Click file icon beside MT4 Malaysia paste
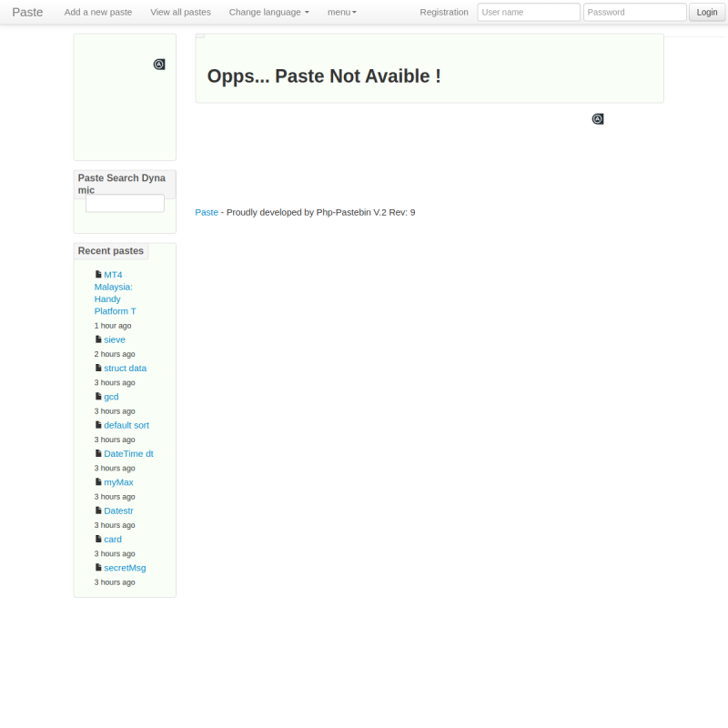The height and width of the screenshot is (728, 728). 98,275
